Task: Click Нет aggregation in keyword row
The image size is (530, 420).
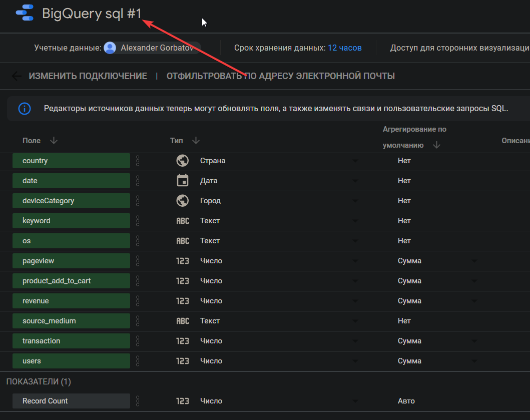Action: tap(404, 221)
